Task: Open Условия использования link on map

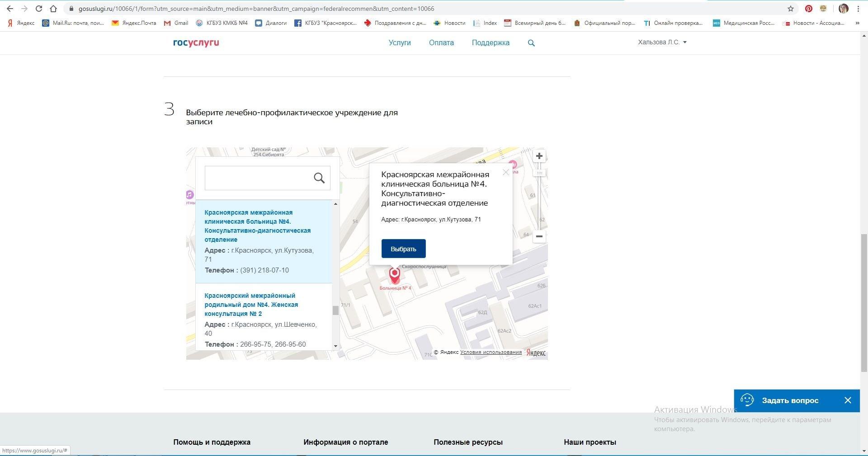Action: pos(491,353)
